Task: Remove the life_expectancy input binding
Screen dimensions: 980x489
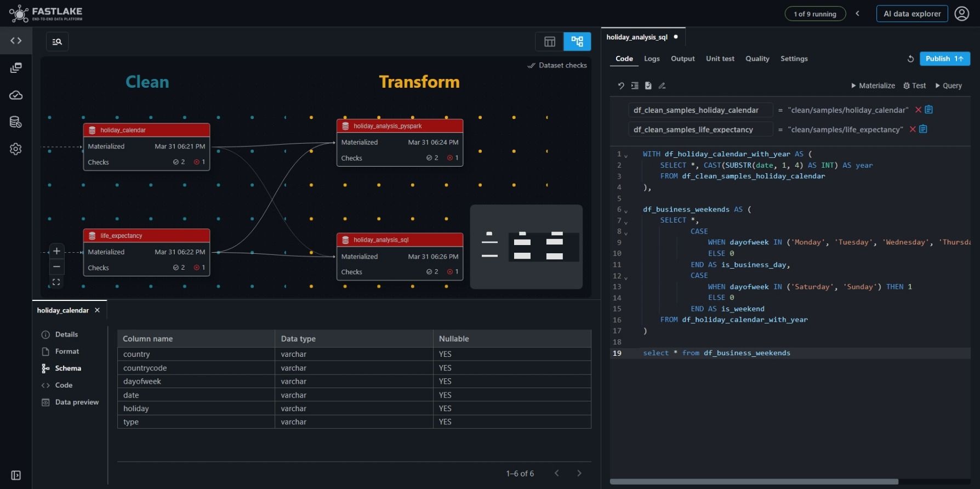Action: (x=913, y=129)
